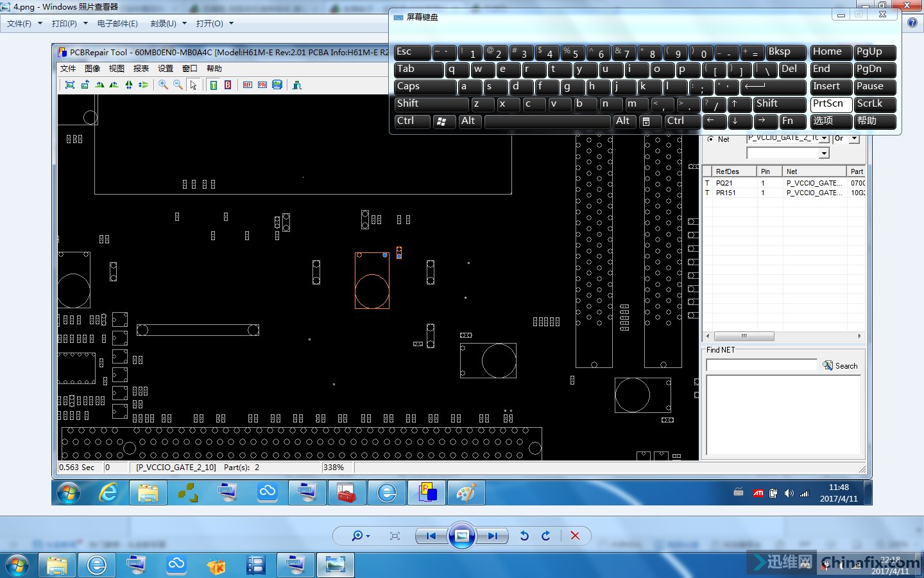Image resolution: width=924 pixels, height=578 pixels.
Task: Click the Windows logo key on on-screen keyboard
Action: coord(445,121)
